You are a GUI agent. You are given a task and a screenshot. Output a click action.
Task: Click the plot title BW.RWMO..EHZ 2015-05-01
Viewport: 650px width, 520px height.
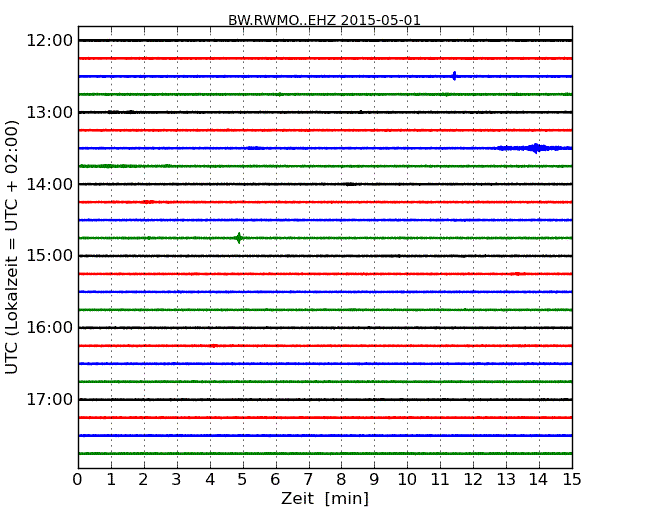[x=324, y=20]
